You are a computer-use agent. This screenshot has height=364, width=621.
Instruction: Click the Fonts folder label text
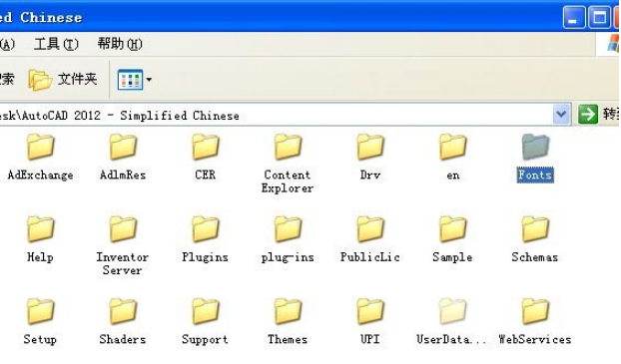[535, 175]
